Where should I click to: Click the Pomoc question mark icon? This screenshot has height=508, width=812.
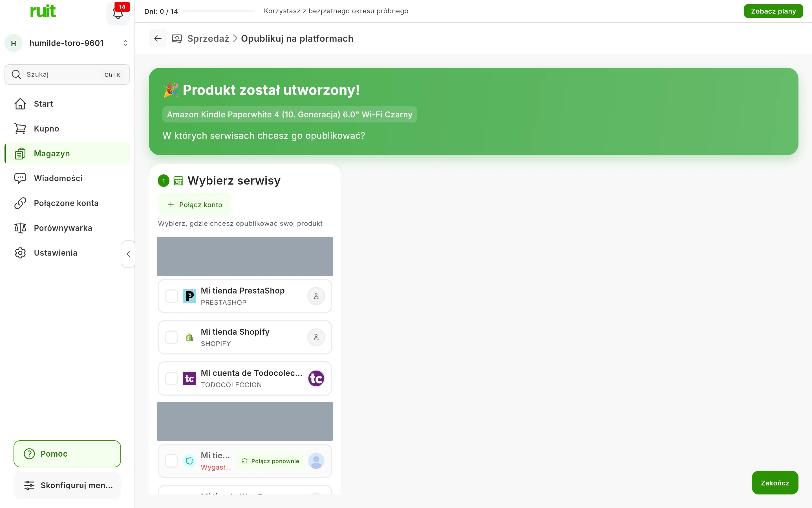pyautogui.click(x=29, y=454)
